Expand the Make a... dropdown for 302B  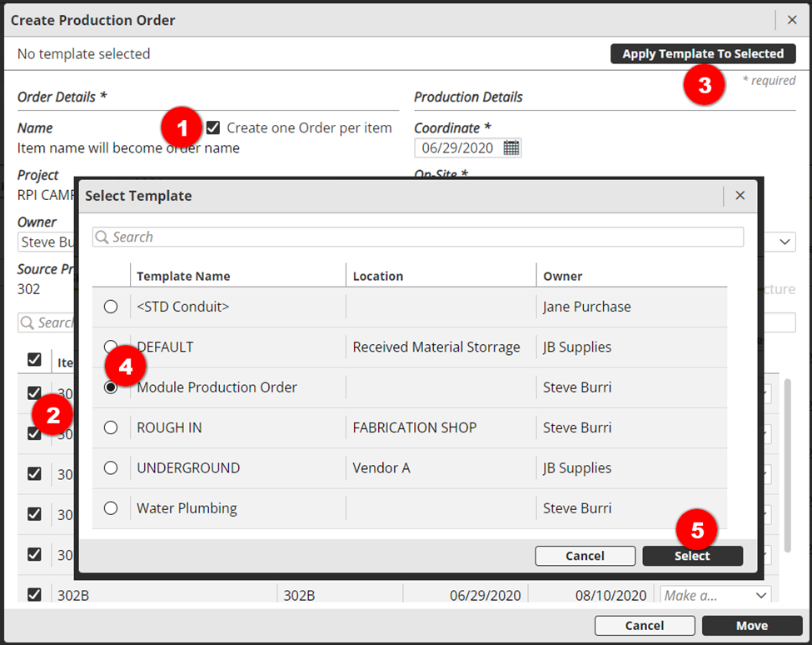click(760, 595)
